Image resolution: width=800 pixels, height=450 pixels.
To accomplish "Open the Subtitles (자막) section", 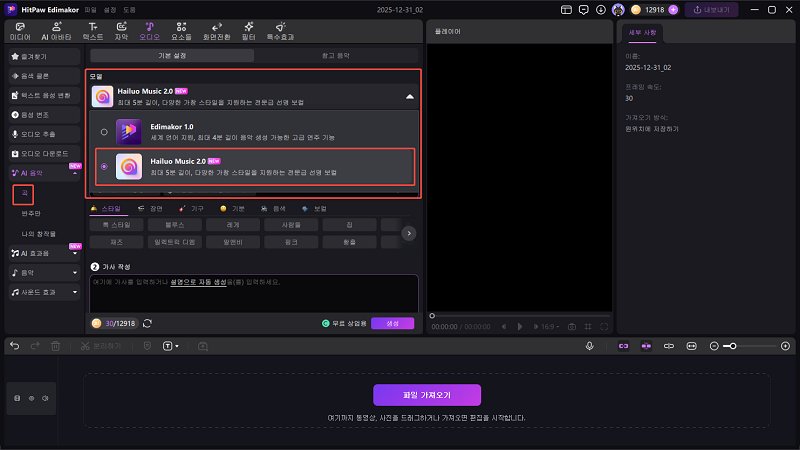I will [x=121, y=31].
